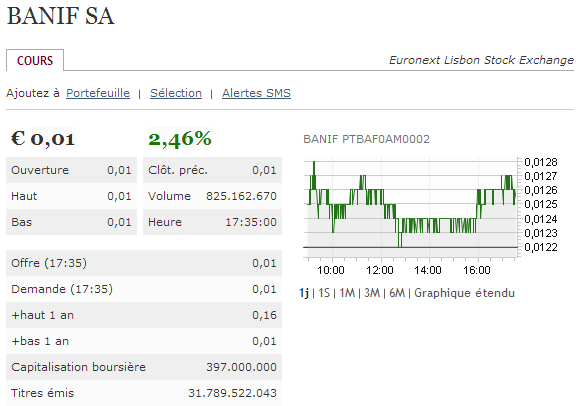Add to Portefeuille link

pyautogui.click(x=98, y=93)
